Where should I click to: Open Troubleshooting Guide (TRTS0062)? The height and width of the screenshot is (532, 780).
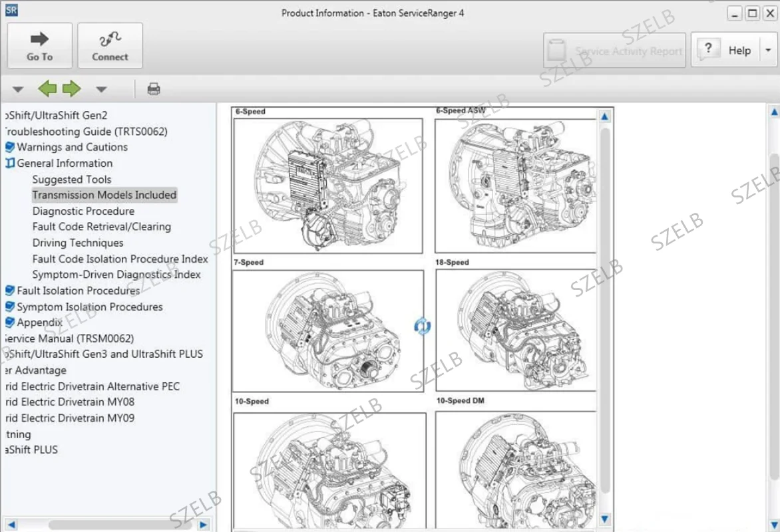point(86,132)
